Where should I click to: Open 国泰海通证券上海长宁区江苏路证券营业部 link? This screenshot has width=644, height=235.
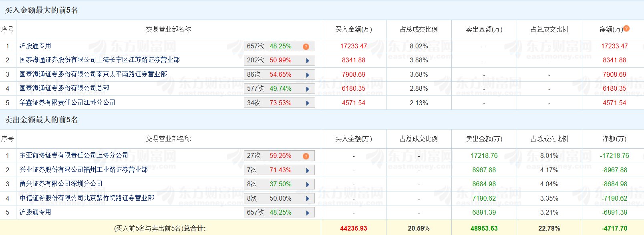(99, 60)
